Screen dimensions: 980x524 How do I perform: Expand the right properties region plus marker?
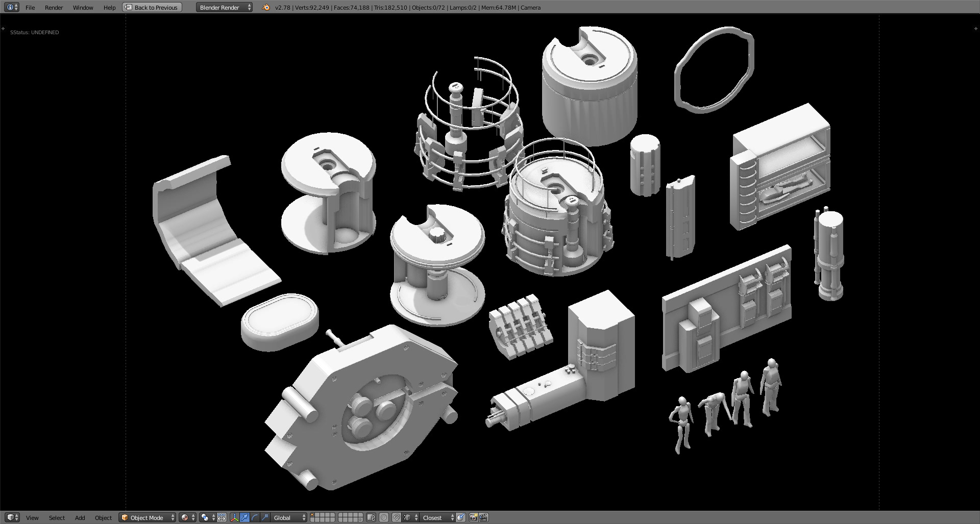coord(976,29)
